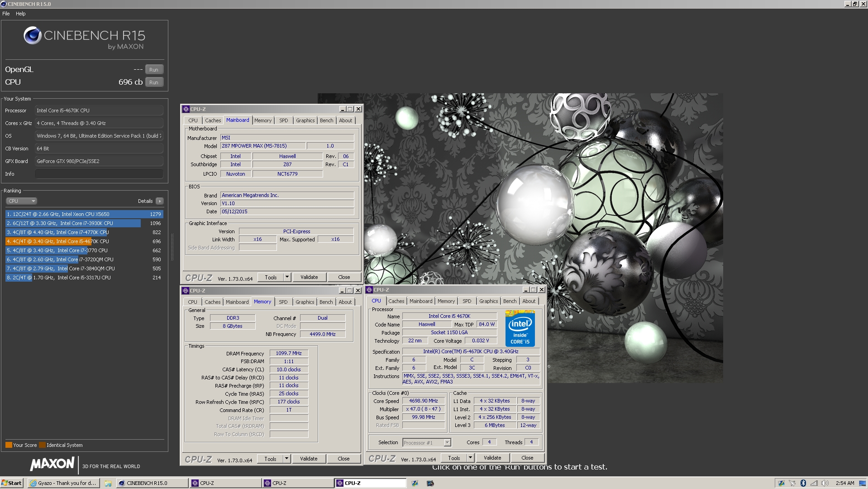Open Tools dropdown arrow in Mainboard CPU-Z window
The height and width of the screenshot is (489, 868).
coord(287,277)
